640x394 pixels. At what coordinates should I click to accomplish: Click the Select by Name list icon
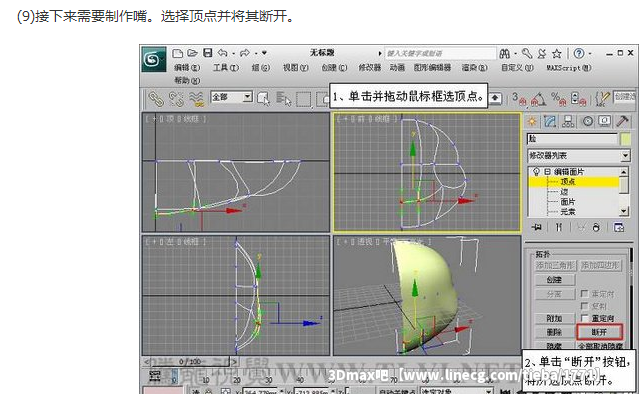283,98
